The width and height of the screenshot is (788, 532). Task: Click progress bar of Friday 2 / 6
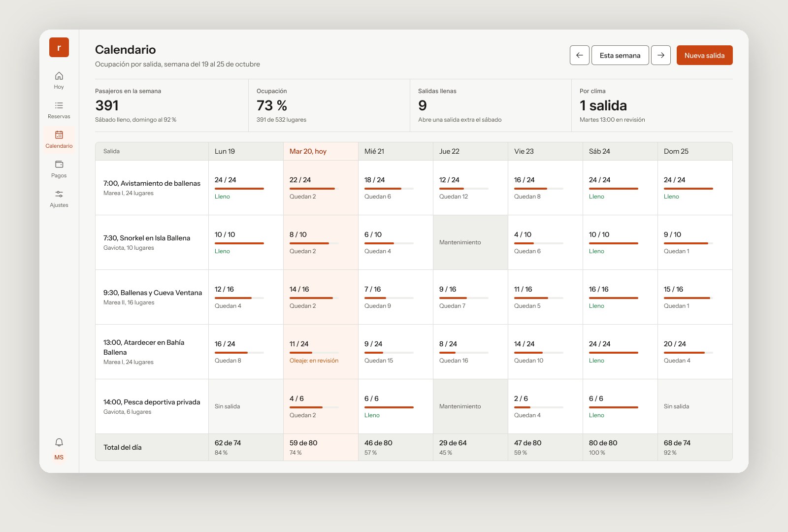tap(539, 407)
